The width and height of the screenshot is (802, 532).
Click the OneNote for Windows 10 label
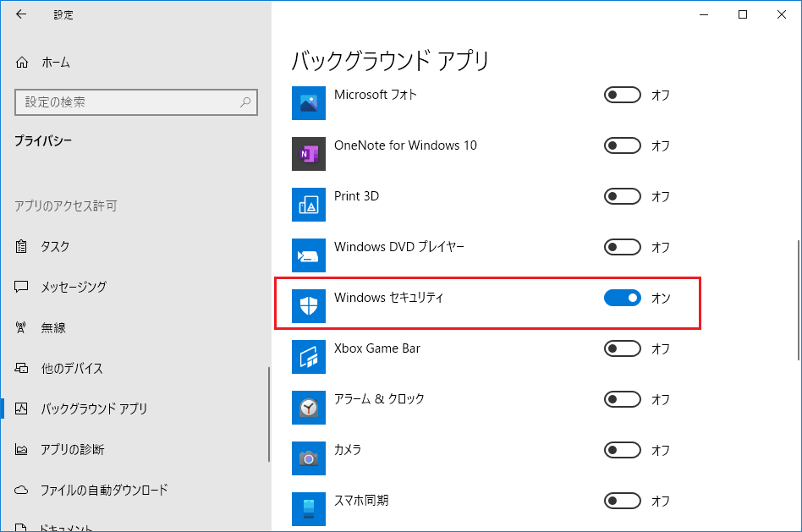click(405, 145)
